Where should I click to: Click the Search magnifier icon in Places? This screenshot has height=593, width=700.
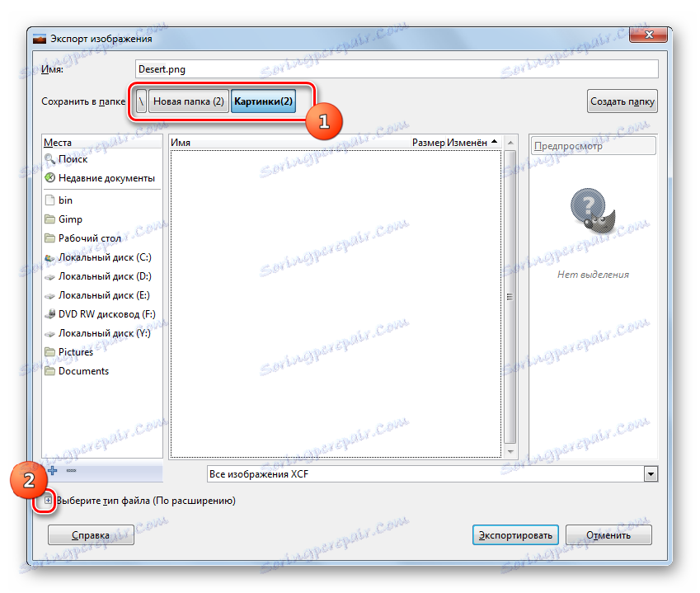[x=50, y=159]
